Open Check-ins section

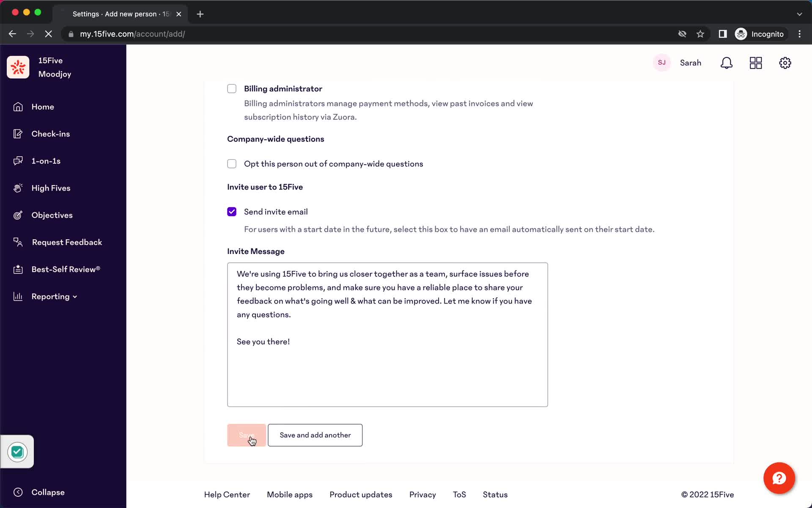(x=50, y=133)
